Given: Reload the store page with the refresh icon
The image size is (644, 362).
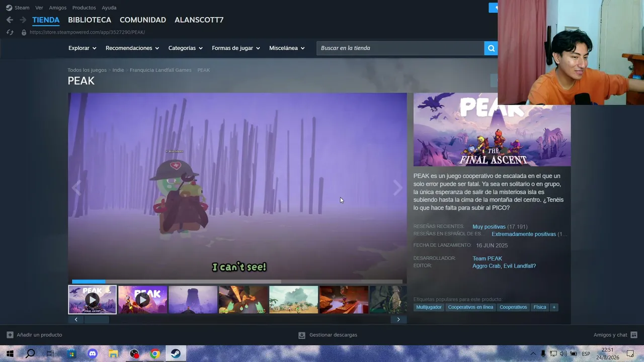Looking at the screenshot, I should click(x=10, y=32).
